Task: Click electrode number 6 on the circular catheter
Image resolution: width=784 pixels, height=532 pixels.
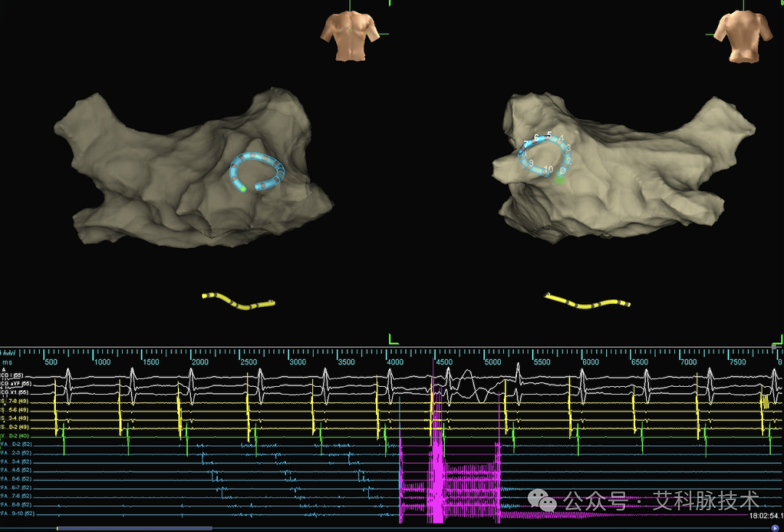Action: pos(536,137)
